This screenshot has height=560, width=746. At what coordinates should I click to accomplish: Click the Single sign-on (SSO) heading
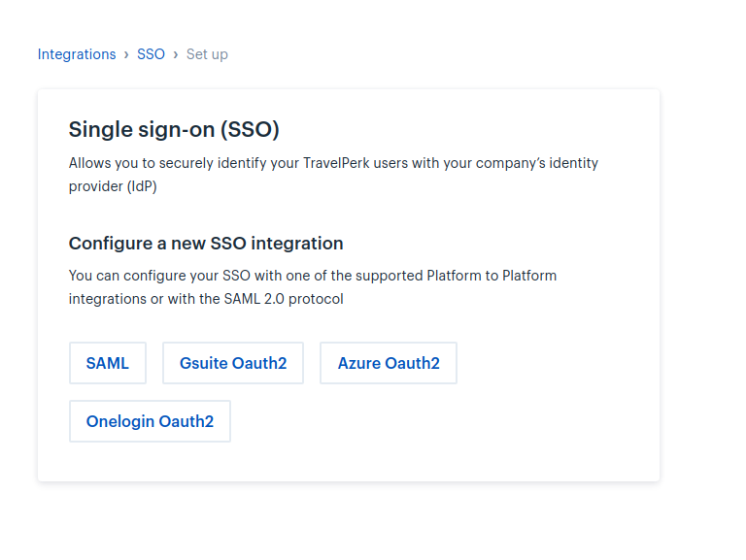click(x=174, y=129)
